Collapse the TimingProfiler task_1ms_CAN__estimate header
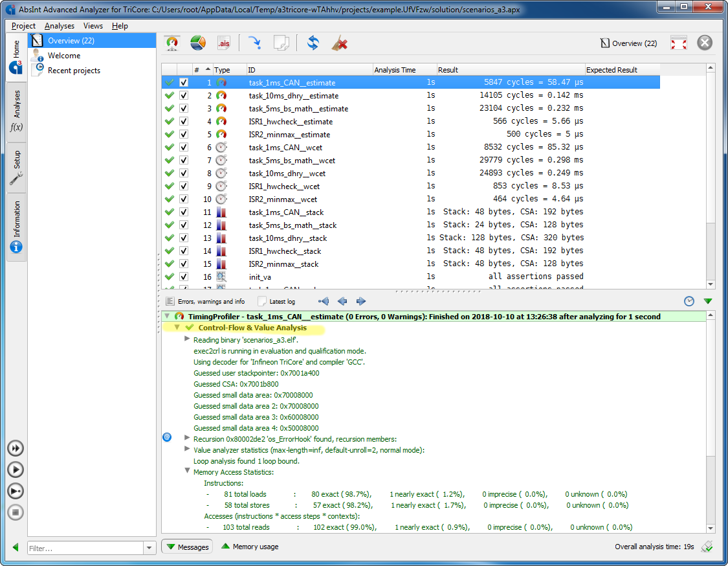This screenshot has height=566, width=728. [167, 316]
